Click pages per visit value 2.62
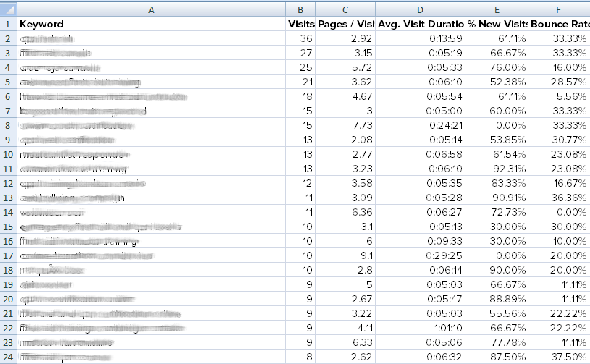 coord(345,357)
